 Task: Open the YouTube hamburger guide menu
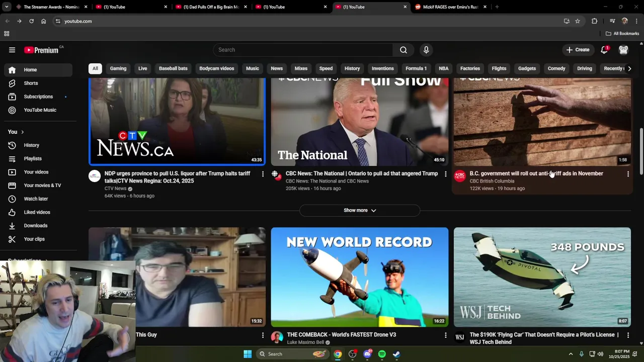[12, 50]
